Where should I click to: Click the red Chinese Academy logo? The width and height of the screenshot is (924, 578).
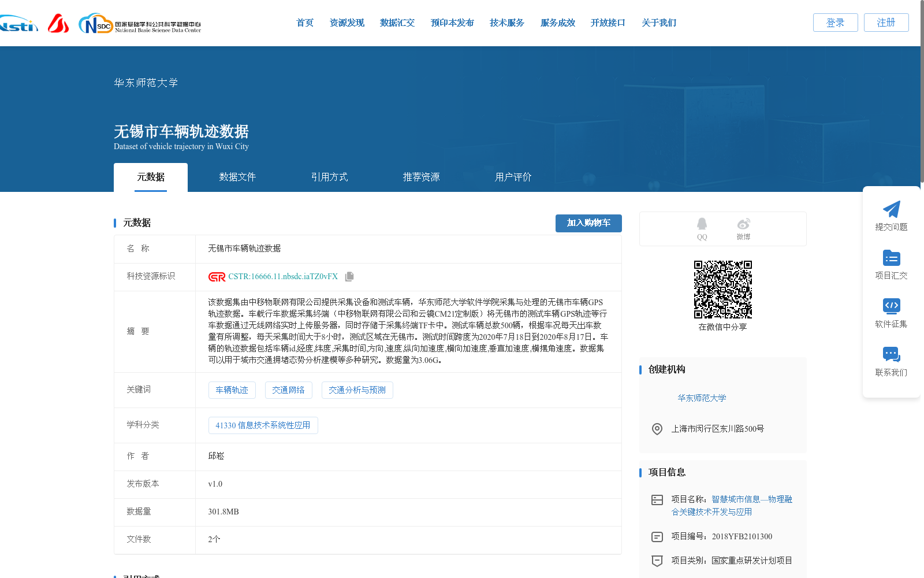(x=58, y=23)
